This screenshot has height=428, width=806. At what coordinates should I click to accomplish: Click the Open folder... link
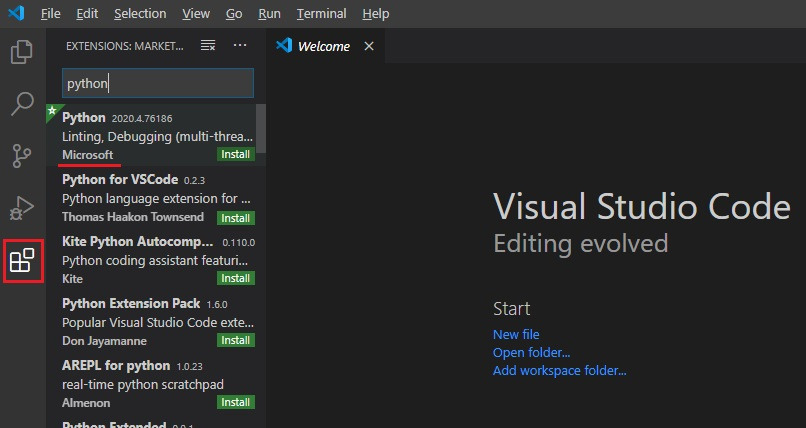pos(532,352)
